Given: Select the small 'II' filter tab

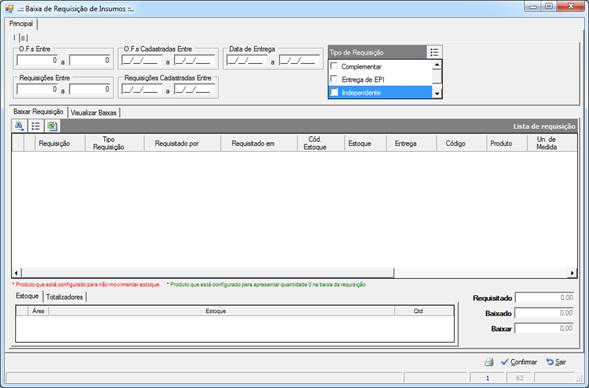Looking at the screenshot, I should [x=23, y=38].
